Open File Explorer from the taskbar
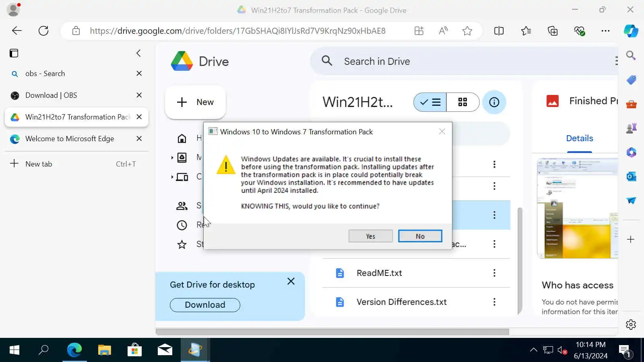 [104, 350]
